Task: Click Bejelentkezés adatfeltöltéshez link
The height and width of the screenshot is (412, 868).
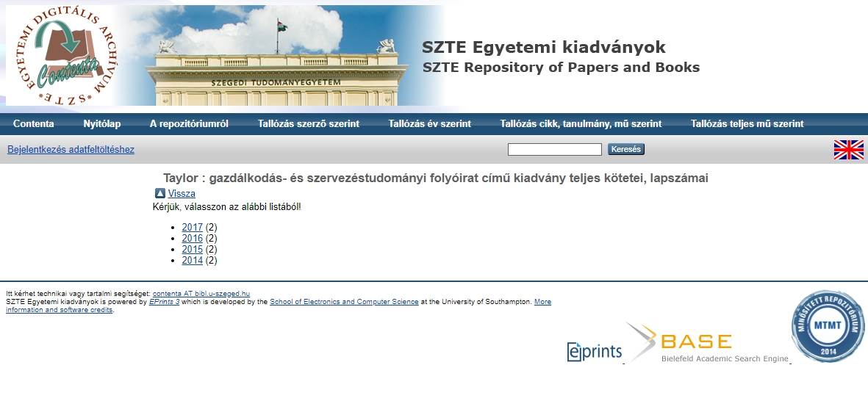Action: click(71, 149)
